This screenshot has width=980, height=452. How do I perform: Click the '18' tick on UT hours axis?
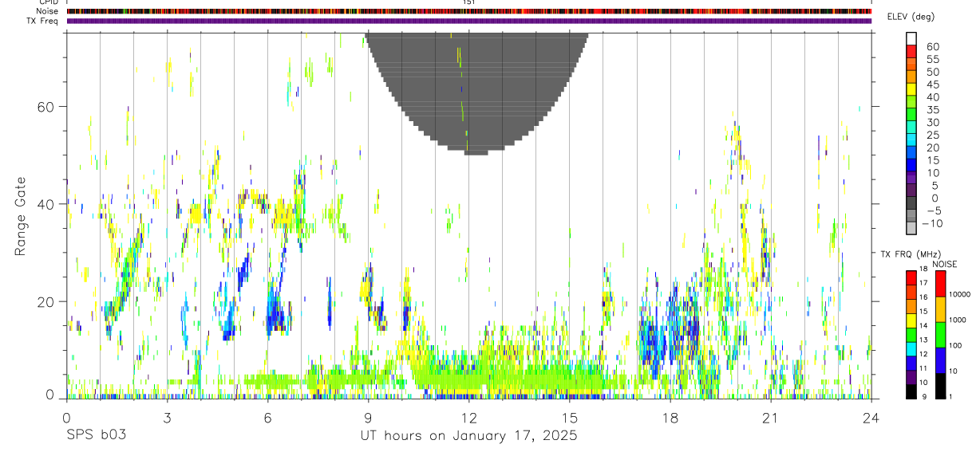click(670, 418)
